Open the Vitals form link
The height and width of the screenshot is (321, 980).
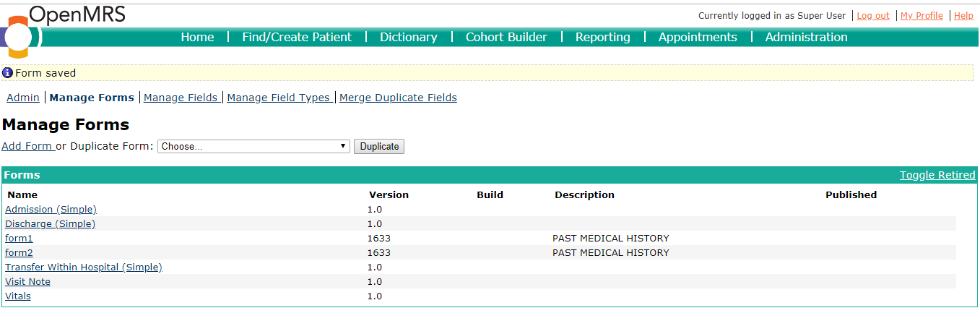(x=18, y=296)
